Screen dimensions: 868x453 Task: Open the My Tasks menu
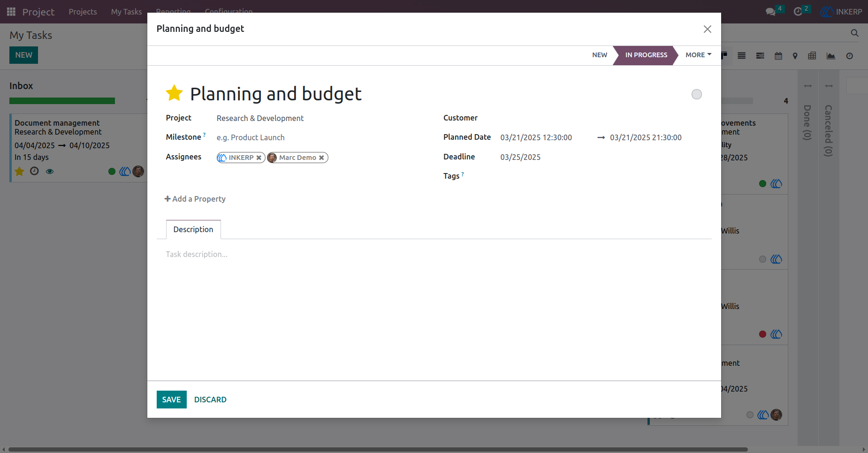point(126,12)
